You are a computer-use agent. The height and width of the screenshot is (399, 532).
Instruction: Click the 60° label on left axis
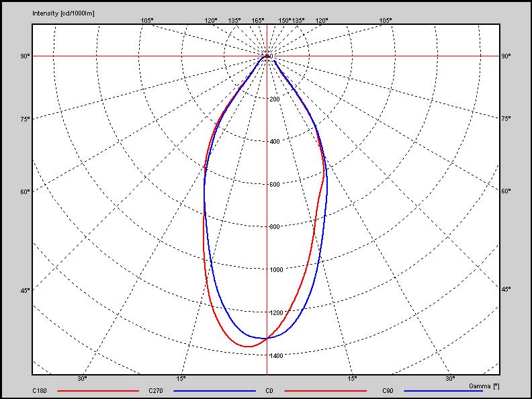click(x=25, y=191)
